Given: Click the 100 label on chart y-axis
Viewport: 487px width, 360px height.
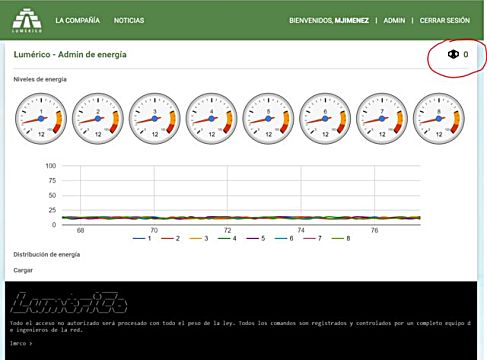Looking at the screenshot, I should tap(51, 166).
